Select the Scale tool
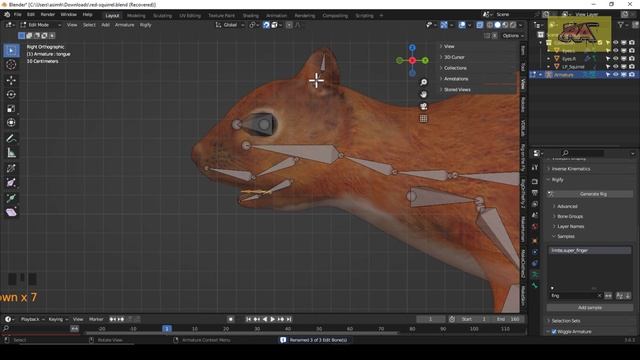 (11, 109)
